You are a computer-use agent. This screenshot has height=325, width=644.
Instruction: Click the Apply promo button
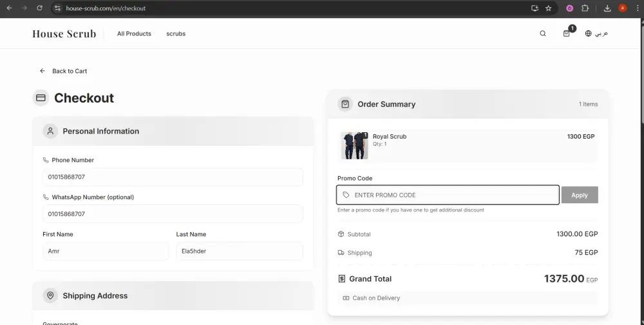pyautogui.click(x=580, y=195)
